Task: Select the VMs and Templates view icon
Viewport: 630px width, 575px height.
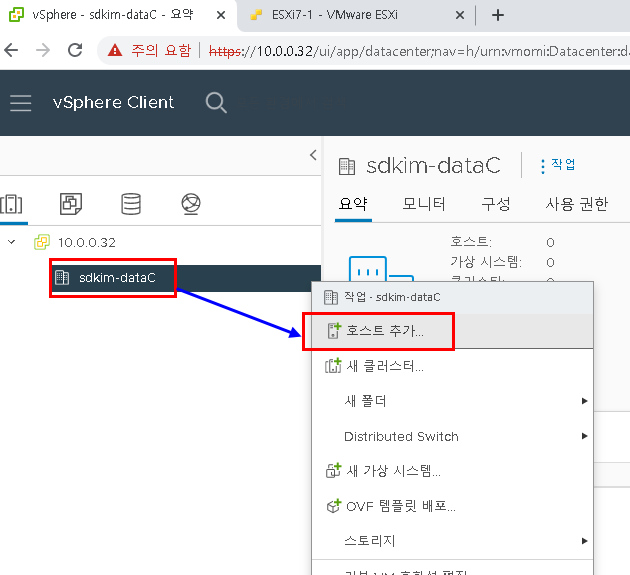Action: pos(71,204)
